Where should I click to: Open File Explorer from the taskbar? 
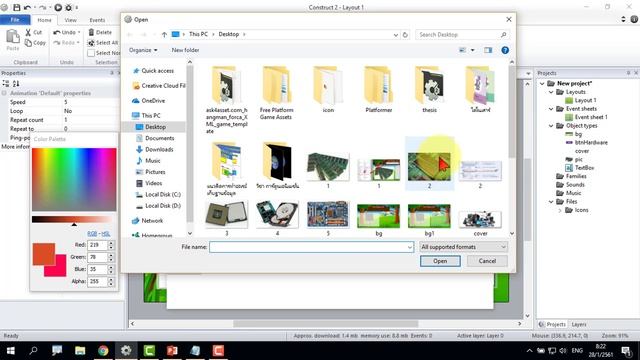(x=80, y=351)
